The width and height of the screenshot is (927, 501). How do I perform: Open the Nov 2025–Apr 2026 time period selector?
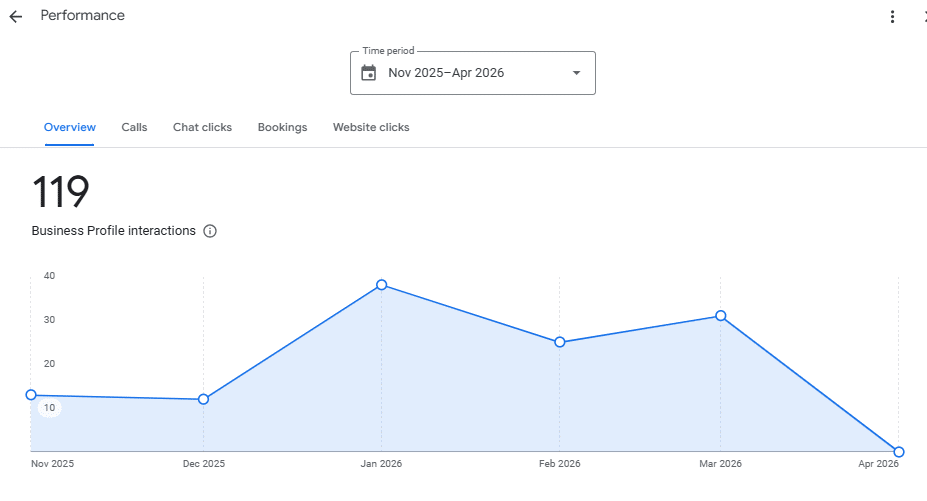tap(473, 73)
